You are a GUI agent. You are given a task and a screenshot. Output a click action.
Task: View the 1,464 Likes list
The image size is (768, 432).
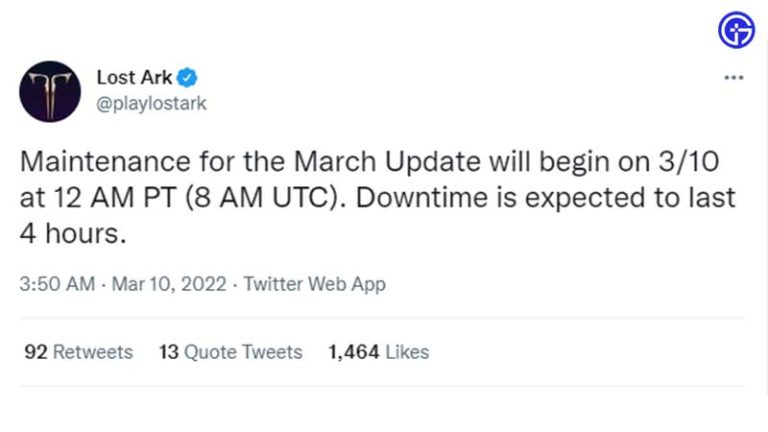(x=378, y=352)
